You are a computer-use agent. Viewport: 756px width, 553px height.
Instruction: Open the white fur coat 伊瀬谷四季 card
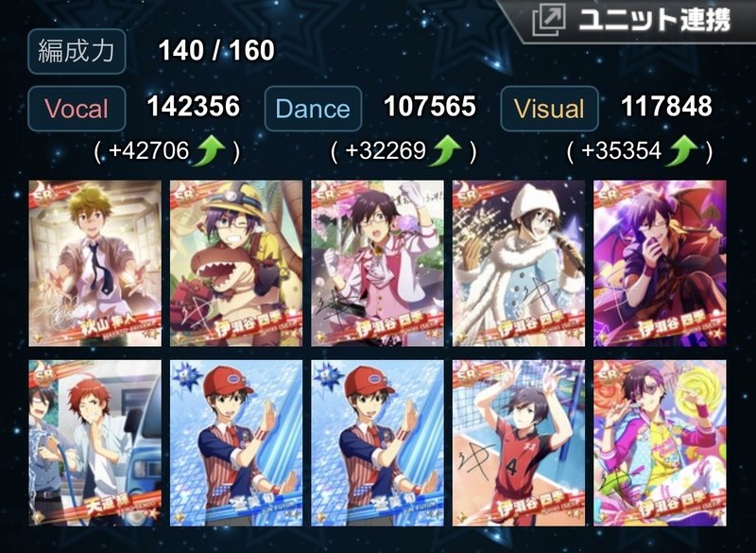coord(519,263)
